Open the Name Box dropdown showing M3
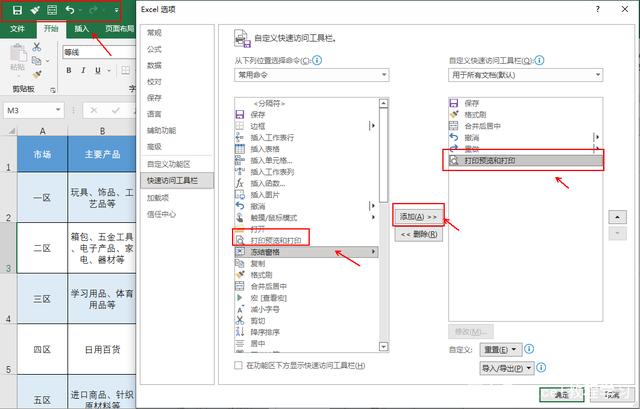This screenshot has height=409, width=640. (x=58, y=110)
